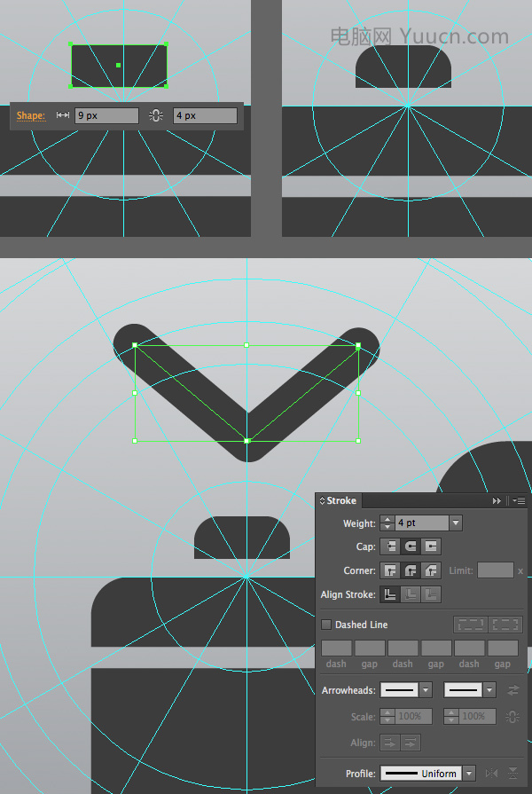Step the stroke Weight value
This screenshot has height=794, width=532.
pyautogui.click(x=387, y=523)
